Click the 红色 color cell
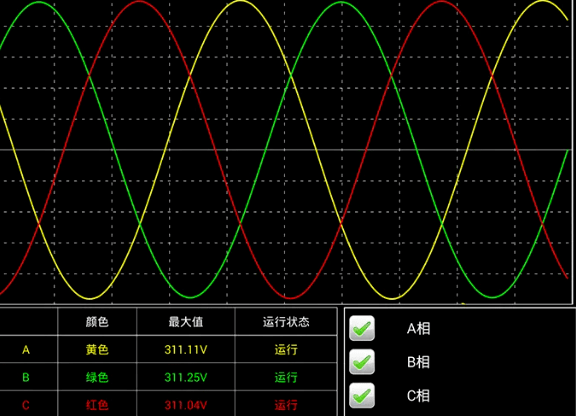 click(97, 405)
